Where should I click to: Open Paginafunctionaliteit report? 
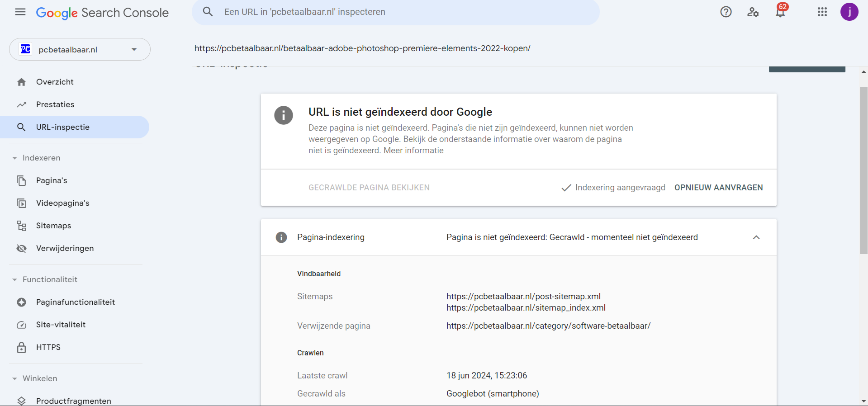click(x=75, y=302)
